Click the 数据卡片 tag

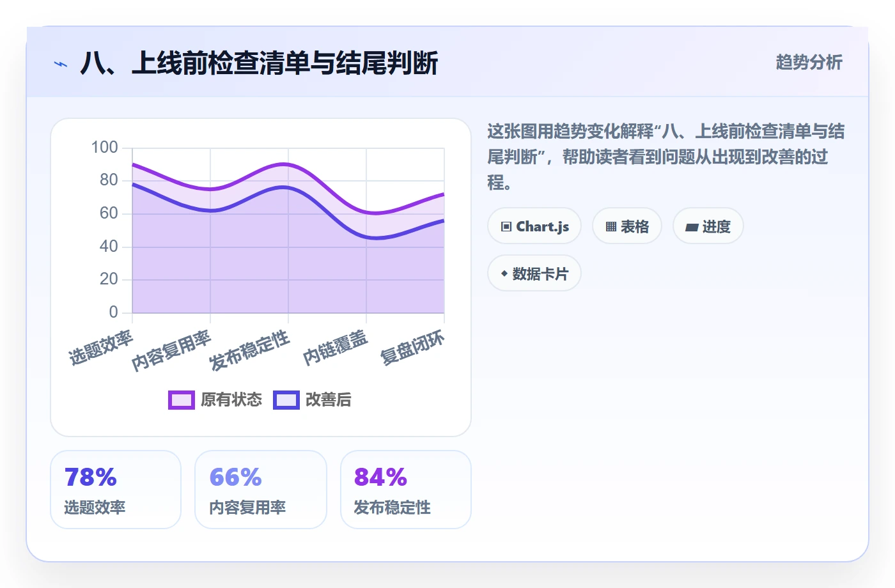534,273
